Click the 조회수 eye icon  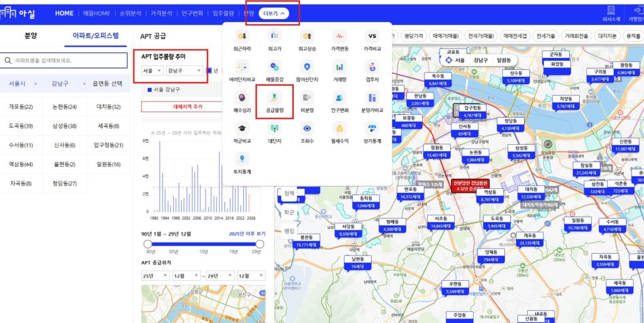click(x=308, y=129)
